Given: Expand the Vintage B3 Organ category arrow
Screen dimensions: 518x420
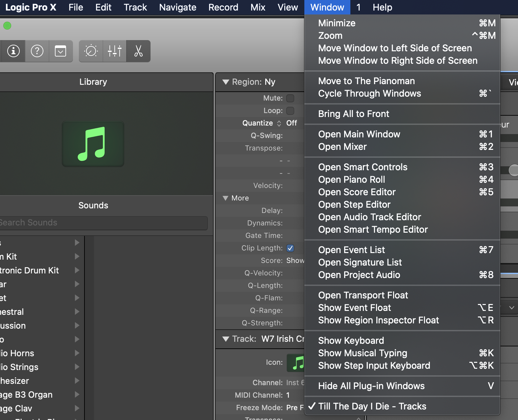Looking at the screenshot, I should [x=77, y=394].
